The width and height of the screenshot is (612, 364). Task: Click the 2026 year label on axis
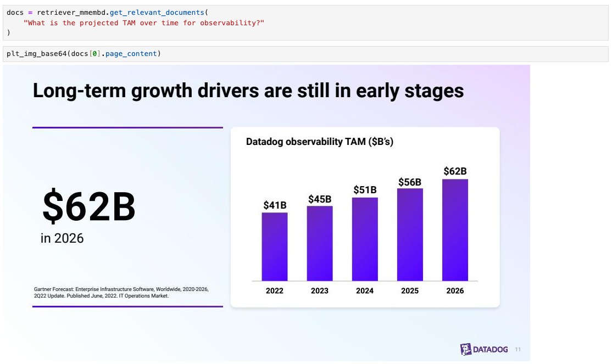[x=455, y=290]
